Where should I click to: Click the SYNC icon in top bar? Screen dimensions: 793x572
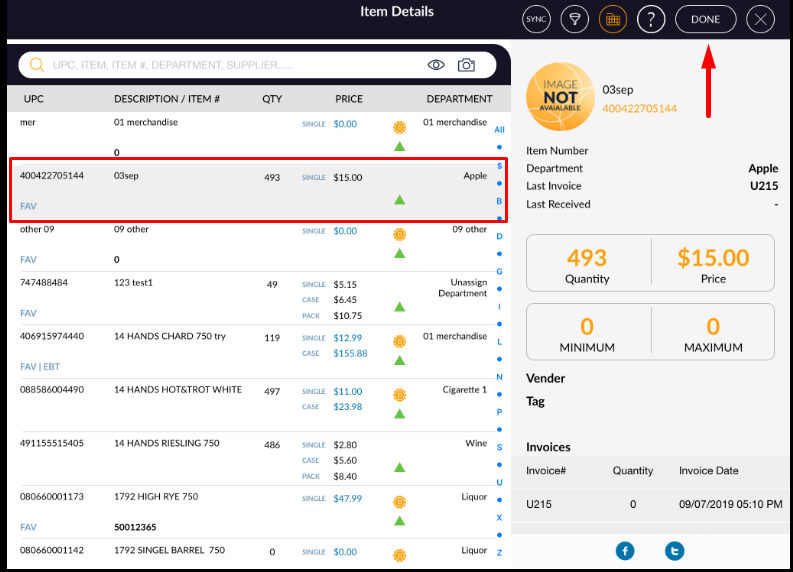coord(537,18)
